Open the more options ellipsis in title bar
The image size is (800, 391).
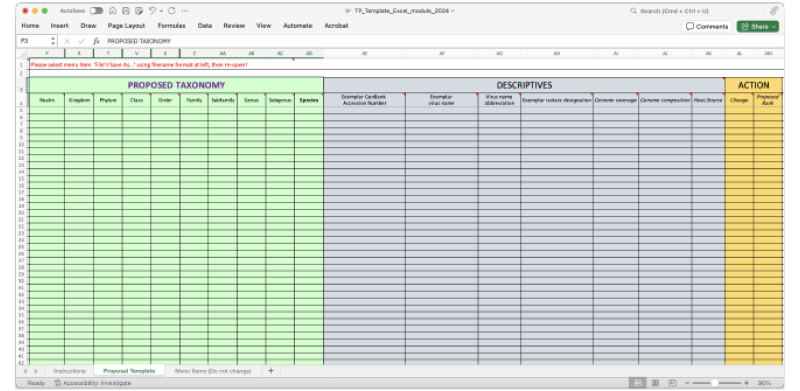click(x=185, y=11)
